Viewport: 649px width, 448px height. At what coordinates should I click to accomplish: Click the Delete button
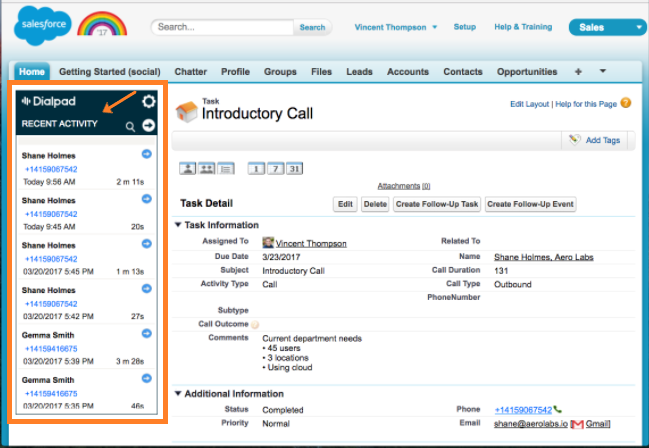[375, 204]
